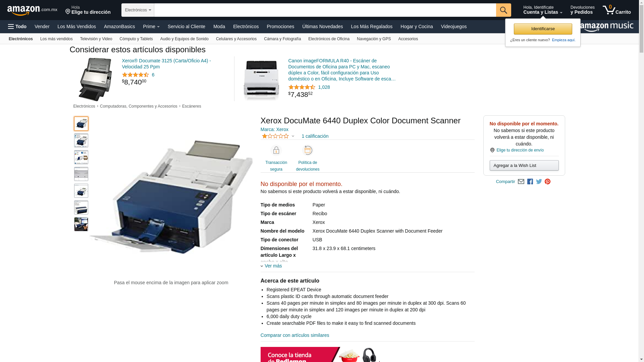Image resolution: width=644 pixels, height=362 pixels.
Task: Open Hogar y Cocina in navigation
Action: click(x=417, y=26)
